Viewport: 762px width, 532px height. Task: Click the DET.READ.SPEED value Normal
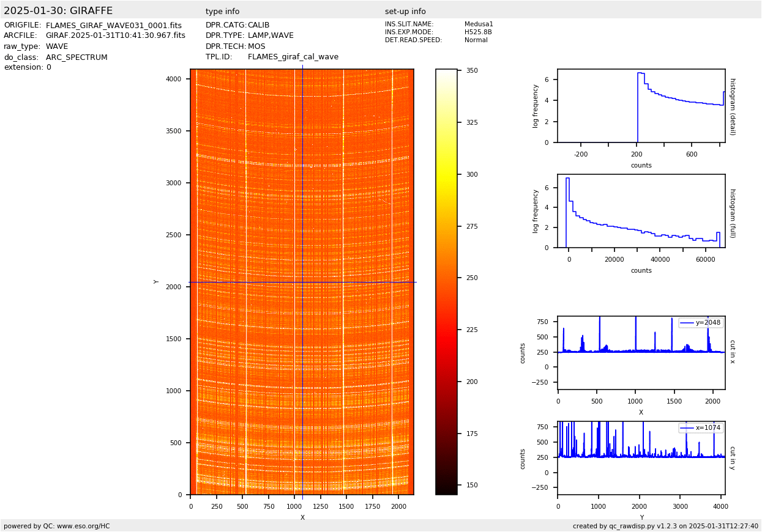tap(476, 40)
